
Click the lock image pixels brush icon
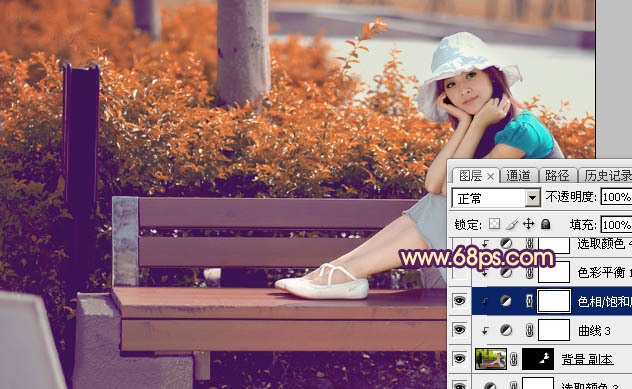(x=511, y=224)
